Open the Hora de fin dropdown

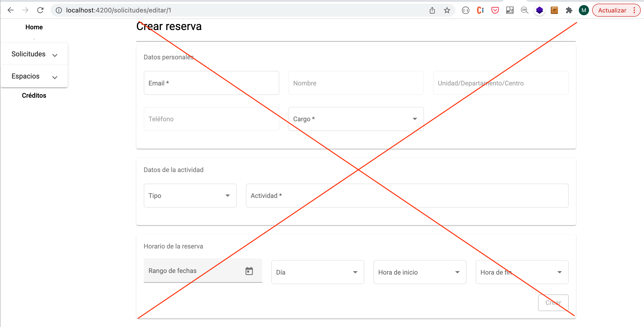click(x=522, y=272)
